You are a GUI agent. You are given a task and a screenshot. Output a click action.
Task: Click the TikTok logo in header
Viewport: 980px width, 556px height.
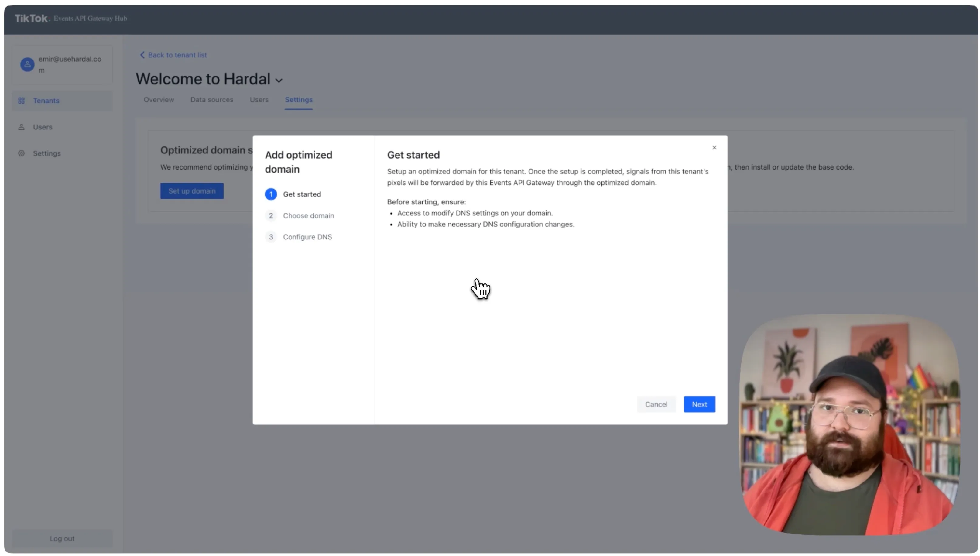click(x=32, y=18)
